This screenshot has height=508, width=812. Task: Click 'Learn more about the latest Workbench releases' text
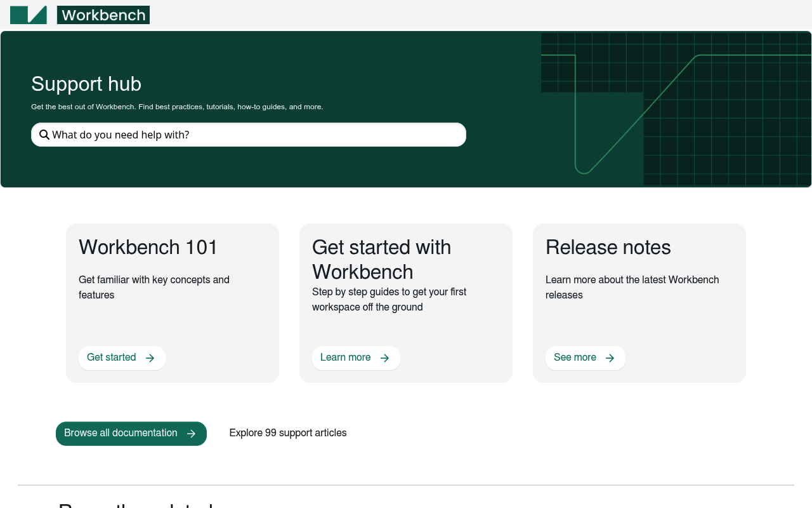pos(632,287)
